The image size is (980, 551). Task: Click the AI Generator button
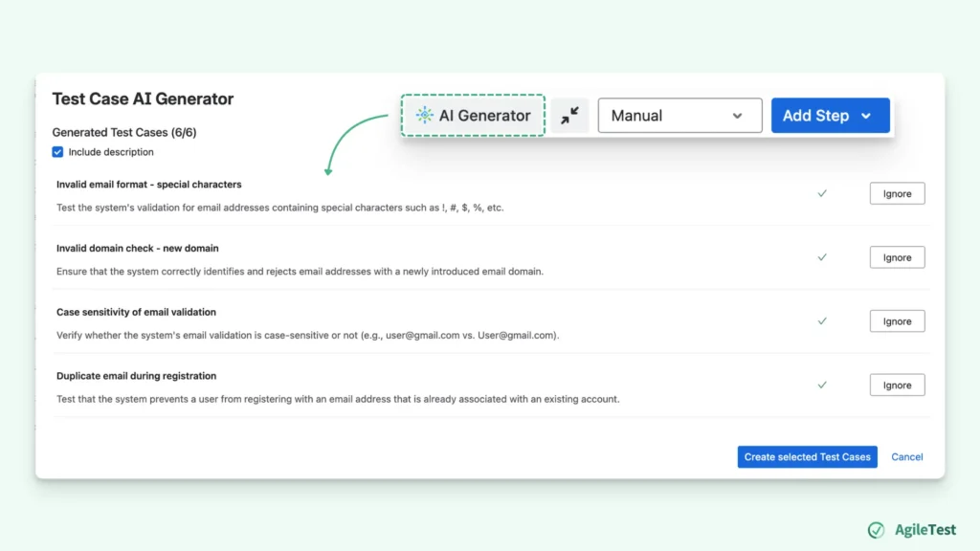[473, 116]
